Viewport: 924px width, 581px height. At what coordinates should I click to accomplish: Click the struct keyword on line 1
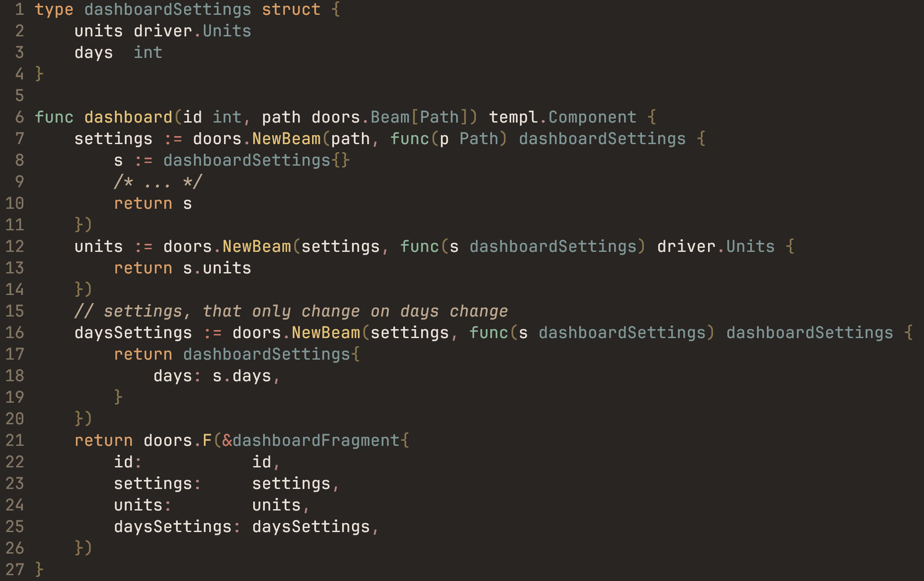tap(291, 9)
